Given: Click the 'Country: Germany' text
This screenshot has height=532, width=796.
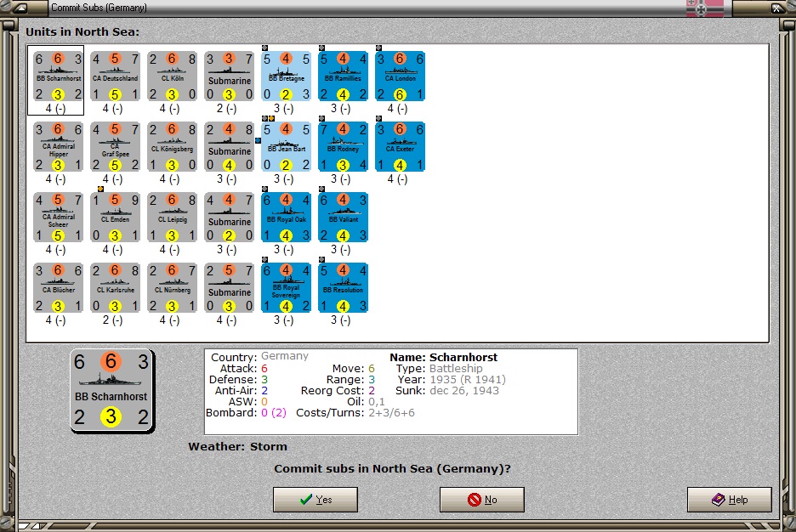Looking at the screenshot, I should pos(259,357).
